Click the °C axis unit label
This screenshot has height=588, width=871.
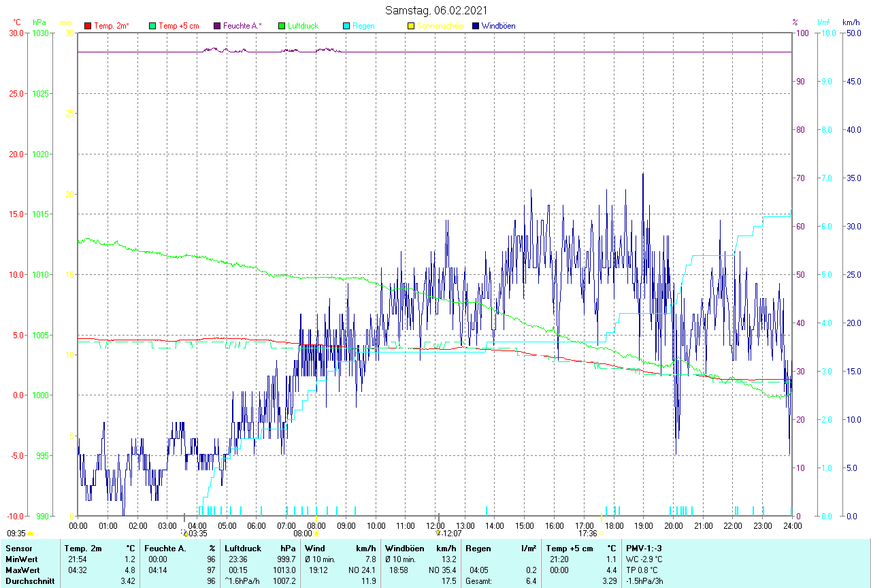(17, 22)
